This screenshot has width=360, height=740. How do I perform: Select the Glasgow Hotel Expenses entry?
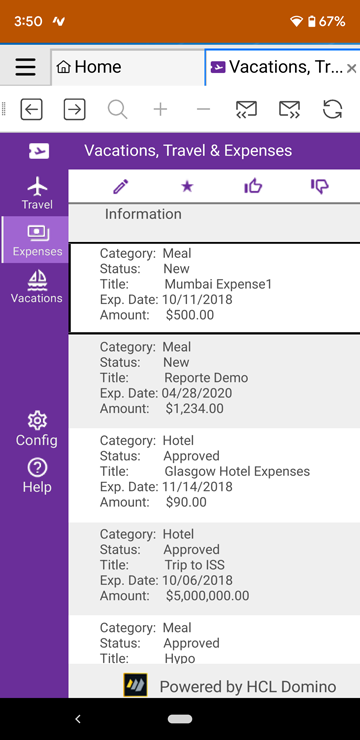pos(215,475)
